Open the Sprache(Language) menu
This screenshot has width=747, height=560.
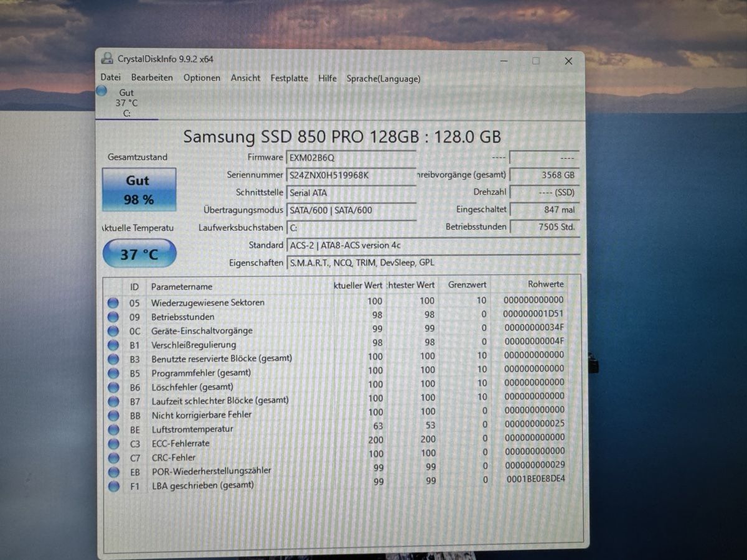pyautogui.click(x=383, y=79)
